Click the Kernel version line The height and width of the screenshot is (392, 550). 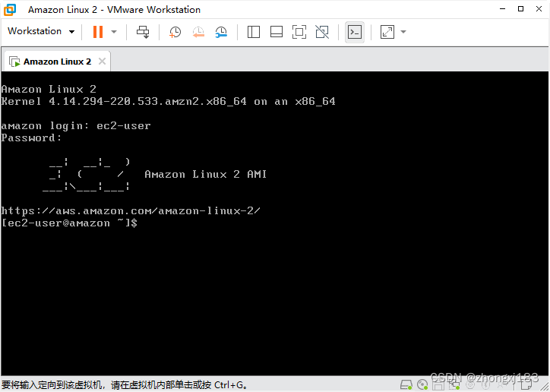tap(169, 101)
